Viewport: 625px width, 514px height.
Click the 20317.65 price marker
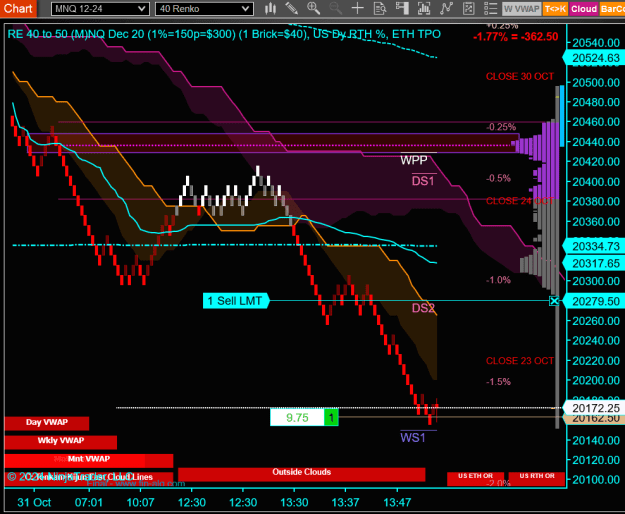[596, 263]
